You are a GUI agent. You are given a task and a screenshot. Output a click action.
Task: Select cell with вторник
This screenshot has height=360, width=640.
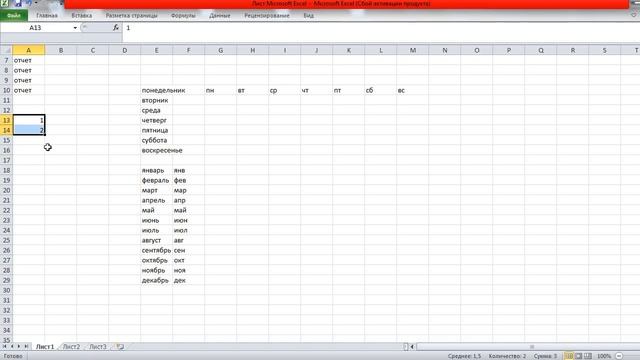click(x=156, y=100)
